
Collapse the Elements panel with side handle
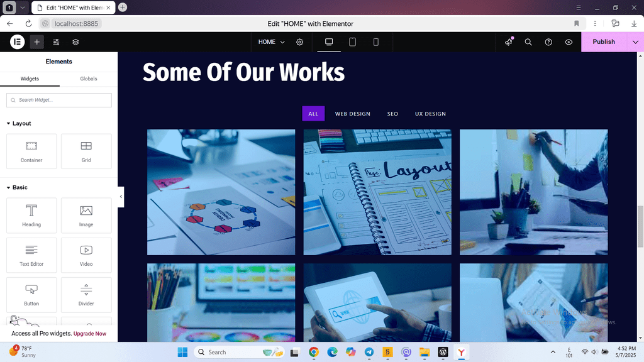tap(121, 197)
